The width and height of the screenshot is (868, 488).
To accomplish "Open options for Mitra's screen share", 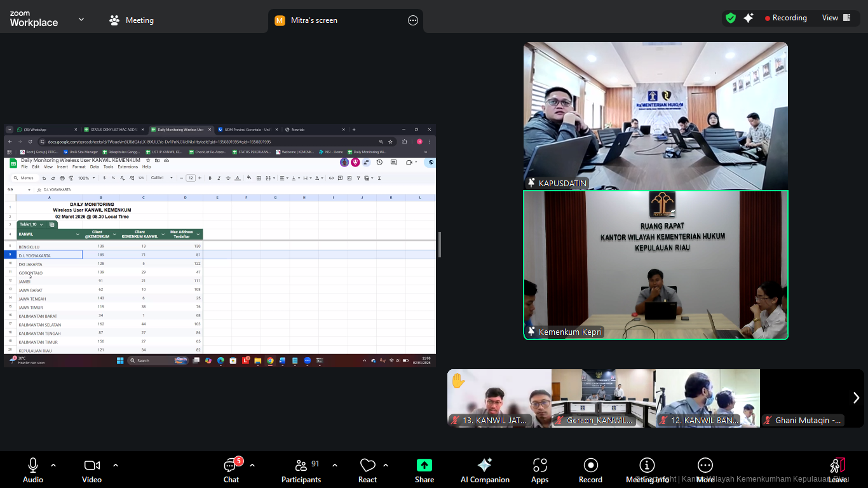I will click(413, 20).
